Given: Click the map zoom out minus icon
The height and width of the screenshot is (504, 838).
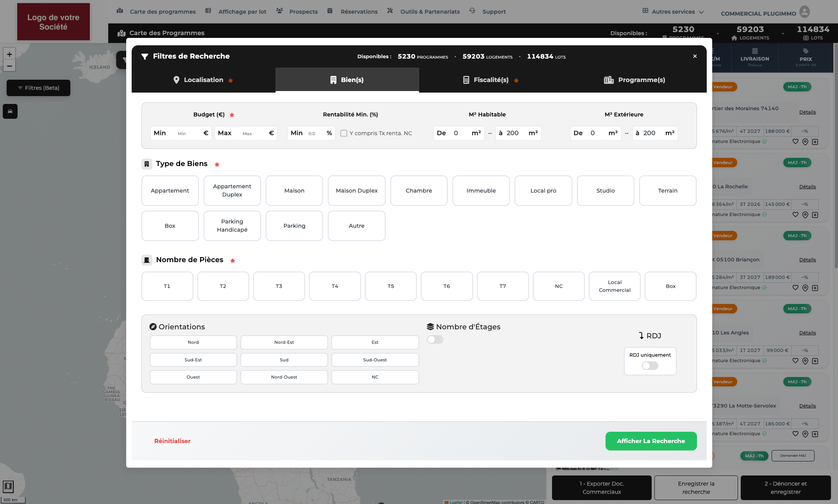Looking at the screenshot, I should [9, 66].
